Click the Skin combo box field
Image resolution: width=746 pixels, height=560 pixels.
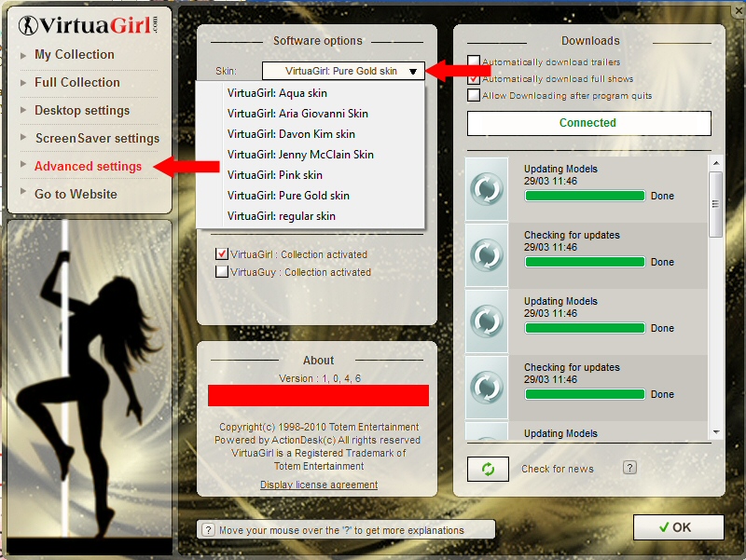pyautogui.click(x=342, y=72)
